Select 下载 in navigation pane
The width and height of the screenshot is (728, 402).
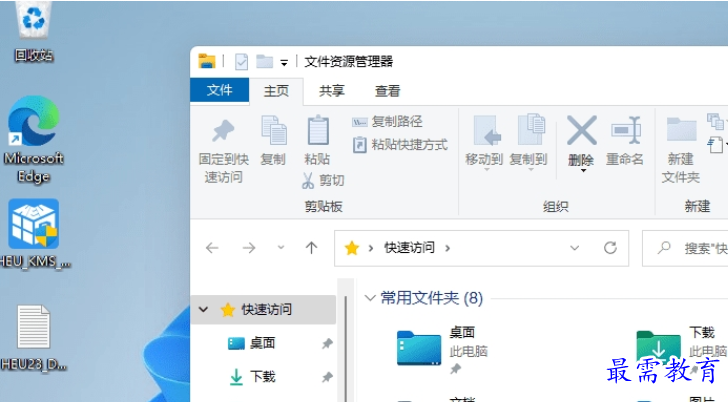point(262,376)
